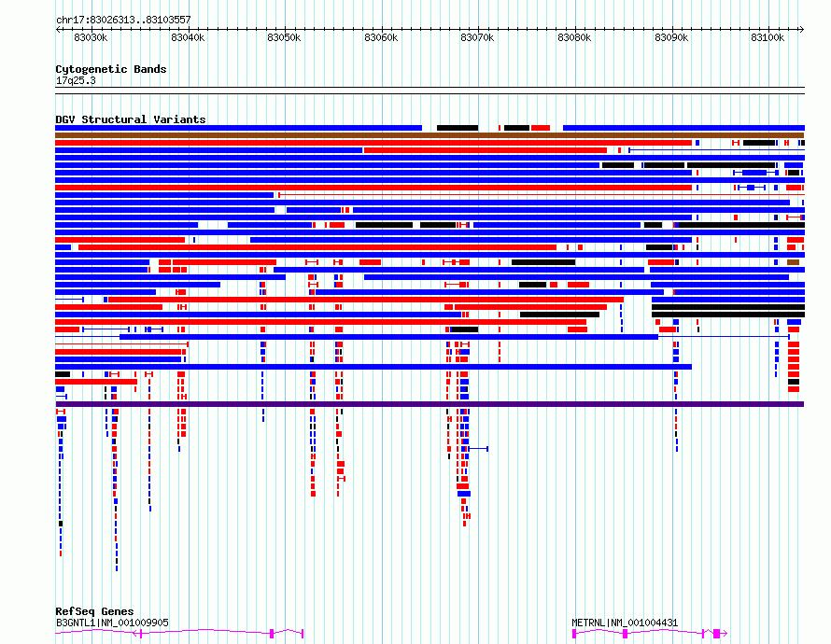Select the Cytogenetic Bands track title

tap(111, 69)
